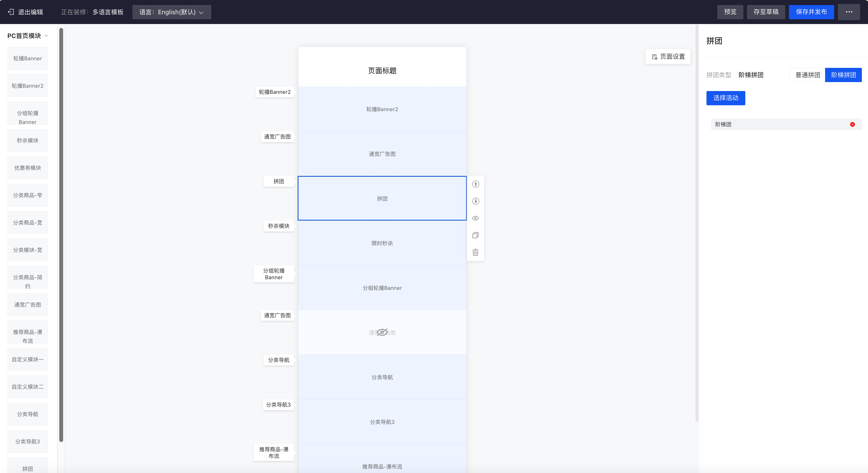868x473 pixels.
Task: Toggle visibility of 拼团 module with the eye icon
Action: click(475, 218)
